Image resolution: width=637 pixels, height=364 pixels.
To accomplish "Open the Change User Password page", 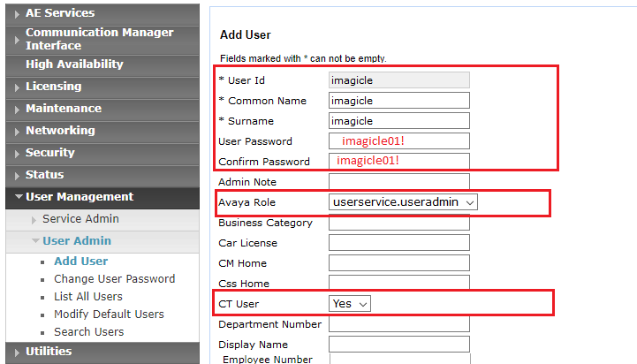I will [114, 279].
